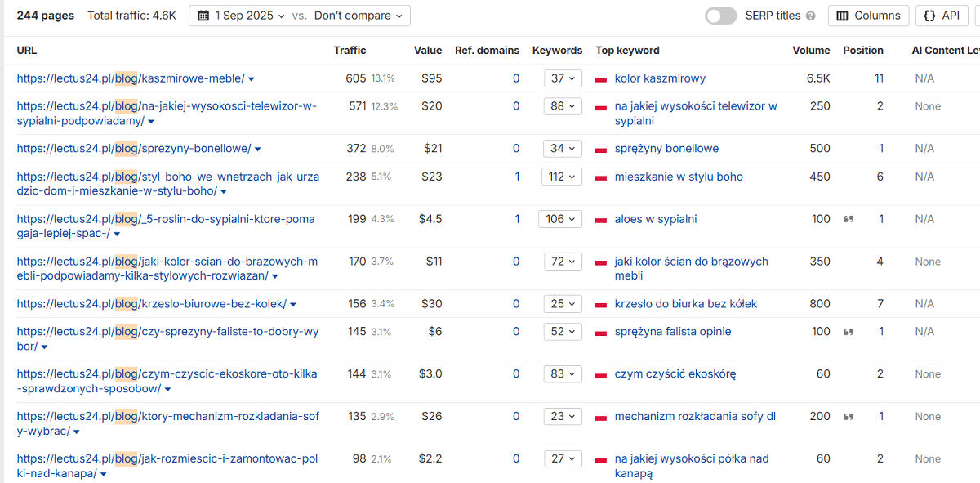Click the keyword sprężyna falista opinie
The height and width of the screenshot is (483, 980).
(673, 332)
